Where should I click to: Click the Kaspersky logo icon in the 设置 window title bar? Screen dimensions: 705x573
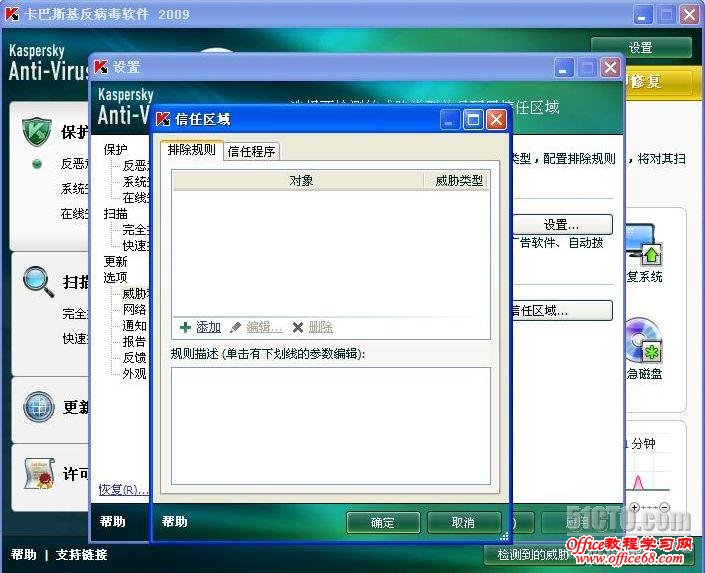pyautogui.click(x=101, y=67)
